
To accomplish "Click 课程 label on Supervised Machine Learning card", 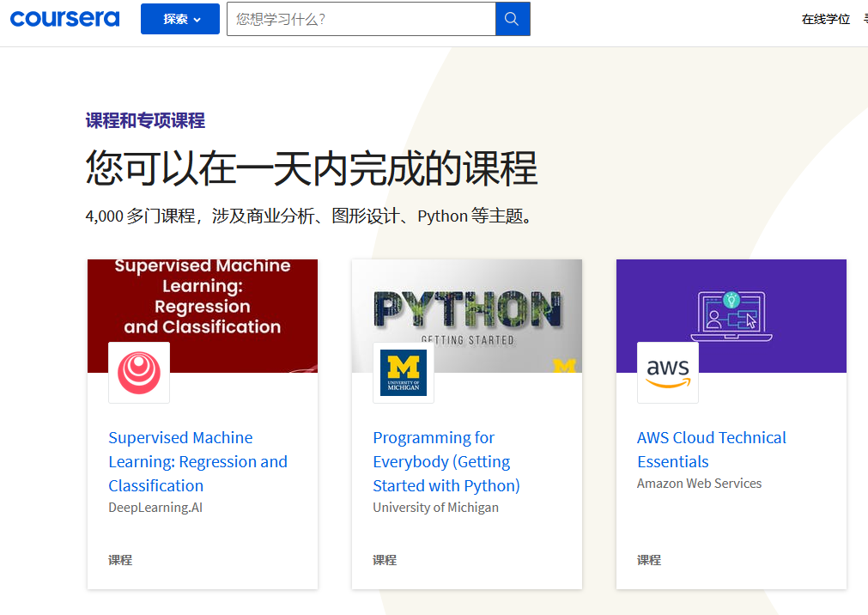I will (x=120, y=560).
